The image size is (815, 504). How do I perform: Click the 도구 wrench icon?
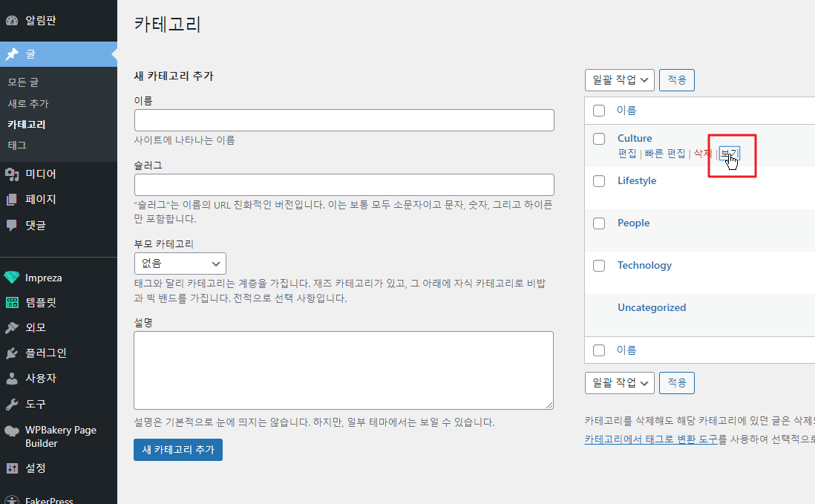coord(12,404)
